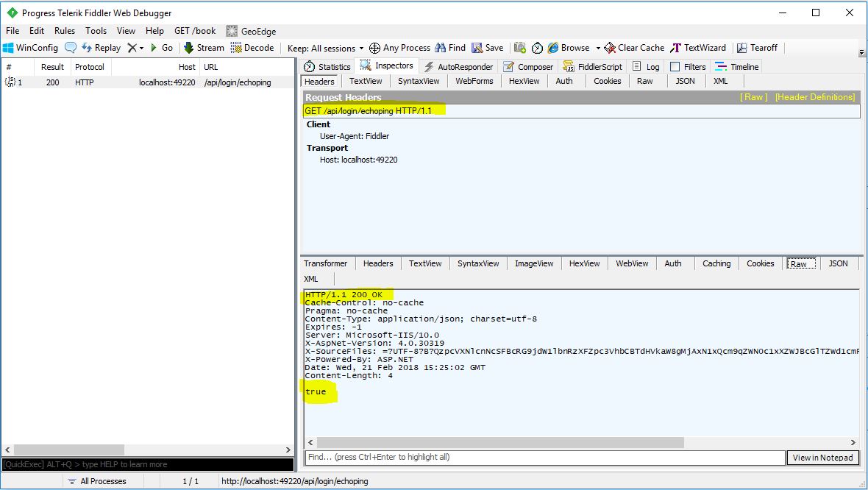Select response Transformer tab

[325, 263]
